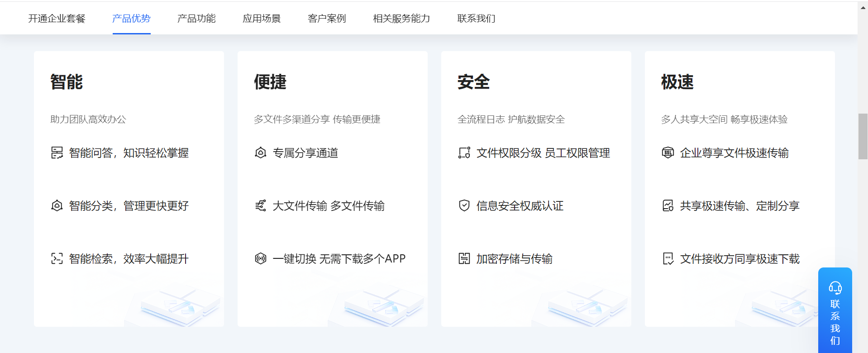Click the subtitle 多人共享大空间 畅享极速体验

click(x=725, y=119)
